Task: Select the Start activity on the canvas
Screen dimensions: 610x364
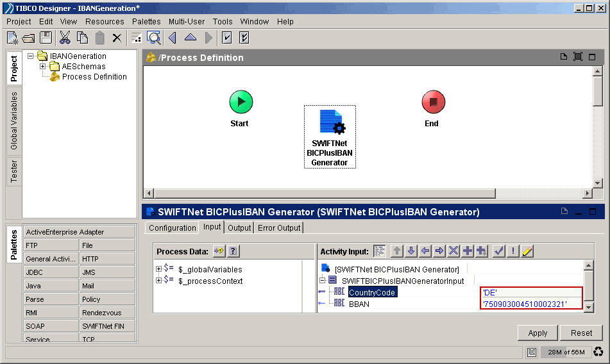Action: pyautogui.click(x=241, y=102)
